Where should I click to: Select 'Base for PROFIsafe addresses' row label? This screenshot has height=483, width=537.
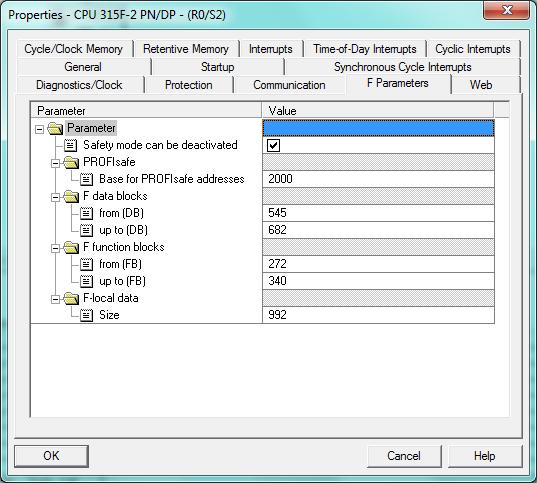click(x=172, y=179)
